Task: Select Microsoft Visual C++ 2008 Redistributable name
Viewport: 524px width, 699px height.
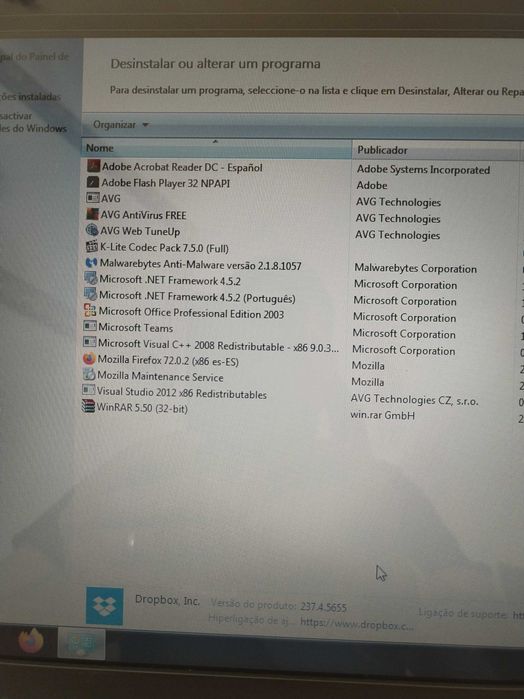Action: [x=218, y=346]
